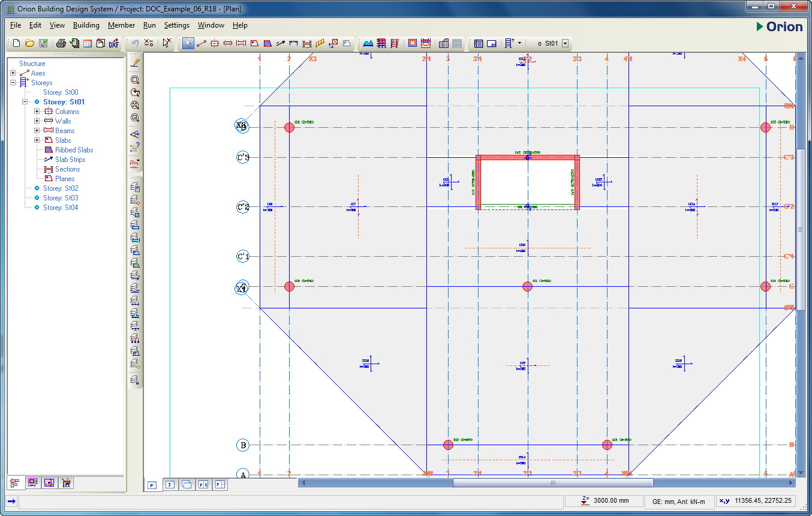Click the zoom extents icon

135,105
